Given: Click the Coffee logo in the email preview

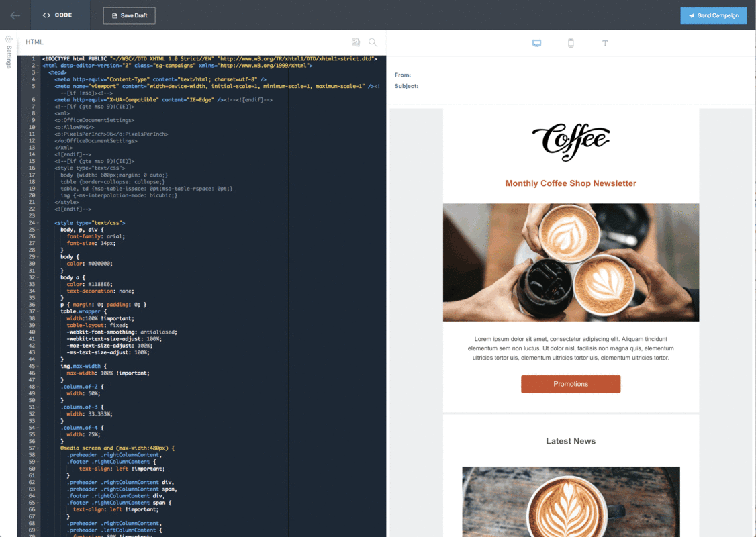Looking at the screenshot, I should [x=571, y=142].
